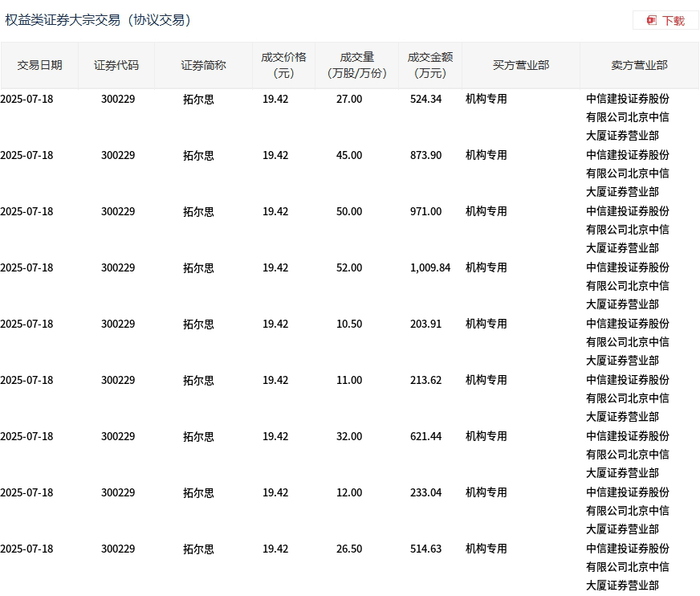This screenshot has height=596, width=700.
Task: Click security code 300229 in the 233.04 row
Action: click(x=118, y=493)
